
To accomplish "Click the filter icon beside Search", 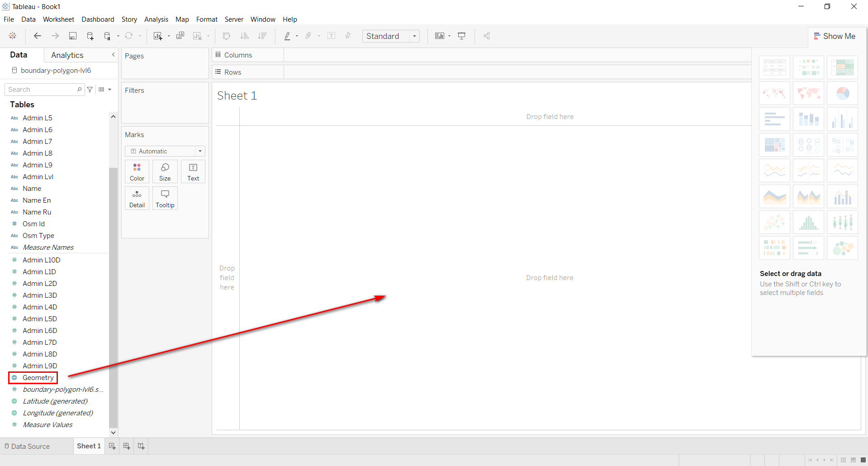I will (x=90, y=90).
